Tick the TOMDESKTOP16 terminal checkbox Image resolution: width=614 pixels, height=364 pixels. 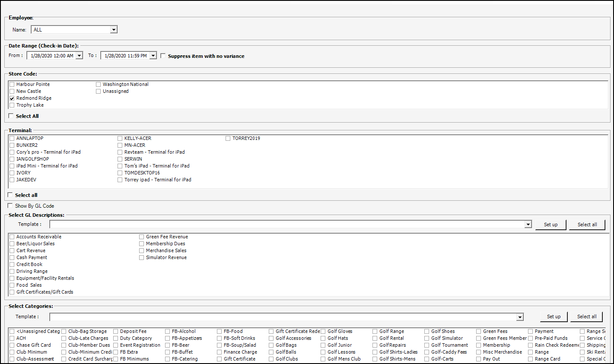tap(120, 173)
